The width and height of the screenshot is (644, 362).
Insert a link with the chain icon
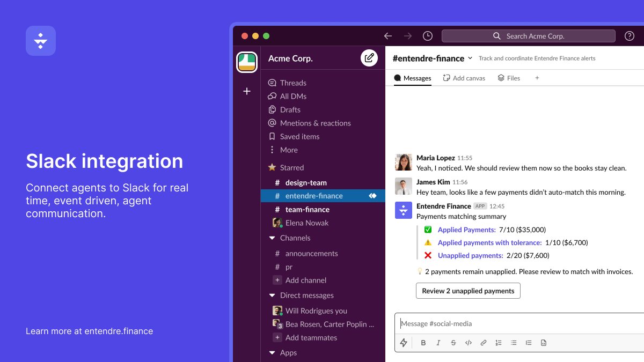(x=484, y=343)
